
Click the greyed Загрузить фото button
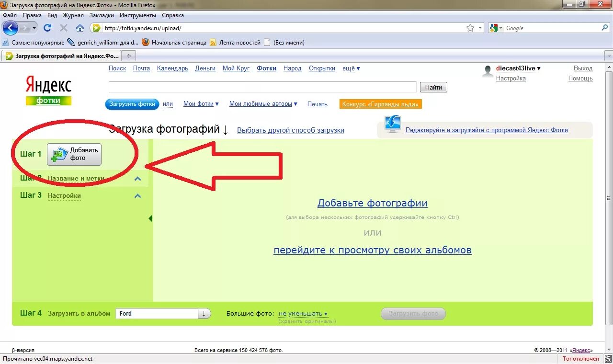tap(413, 314)
